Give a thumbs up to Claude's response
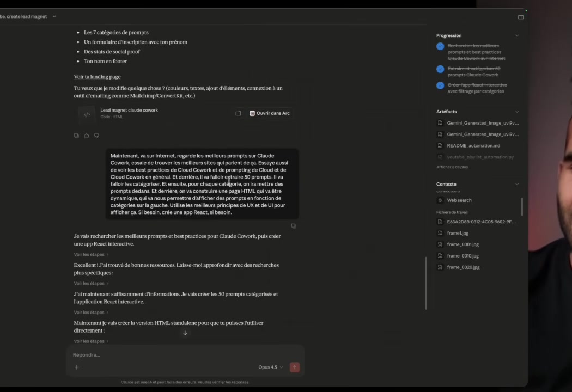Viewport: 572px width, 392px height. click(x=86, y=136)
